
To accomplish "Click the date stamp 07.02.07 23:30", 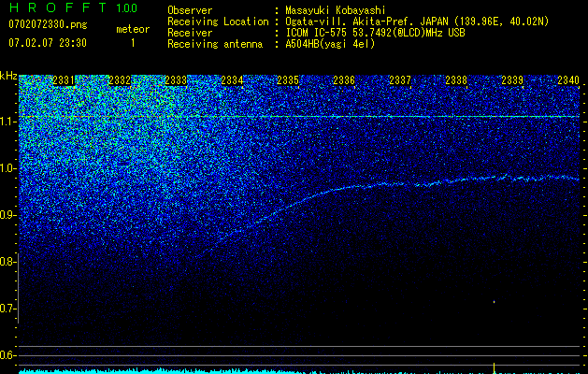I will [x=48, y=43].
